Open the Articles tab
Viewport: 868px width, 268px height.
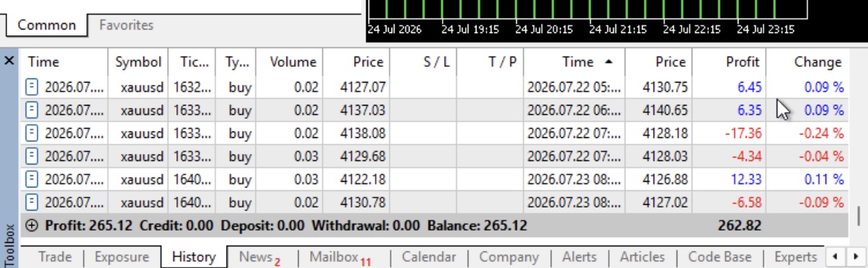coord(642,257)
